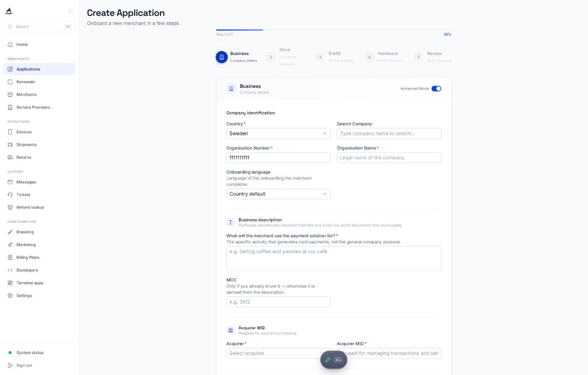Screen dimensions: 588x375
Task: Click the step progress bar
Action: coord(333,30)
